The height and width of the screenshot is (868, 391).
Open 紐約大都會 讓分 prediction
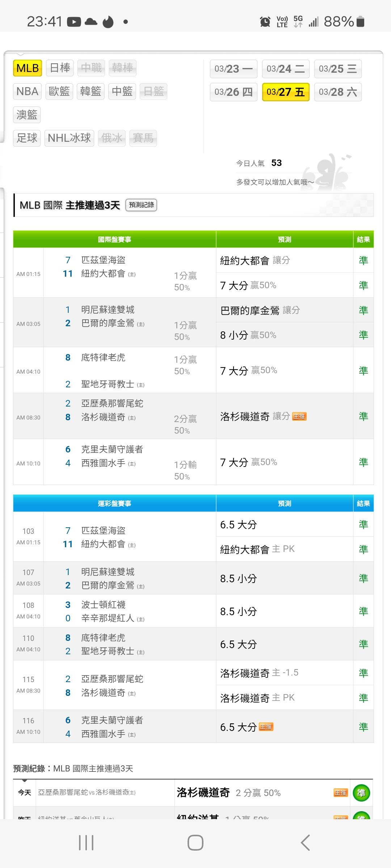point(255,260)
